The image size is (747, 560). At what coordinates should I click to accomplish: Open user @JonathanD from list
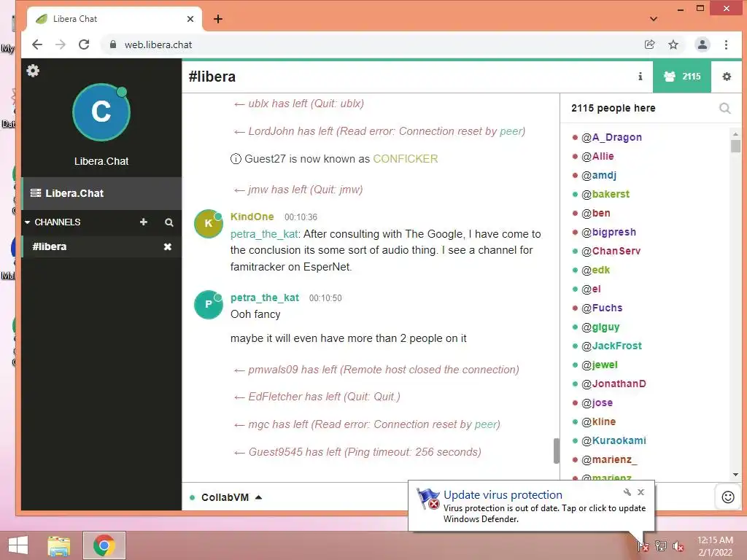point(614,384)
